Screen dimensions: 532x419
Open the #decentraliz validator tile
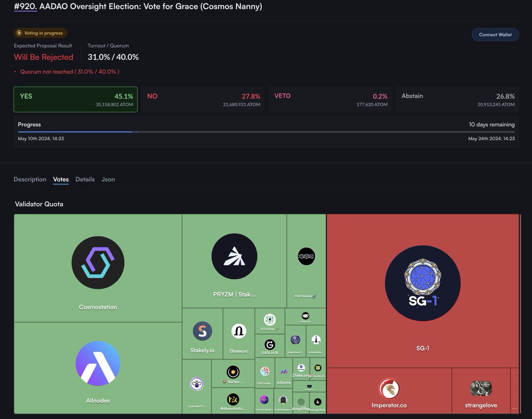click(x=233, y=401)
